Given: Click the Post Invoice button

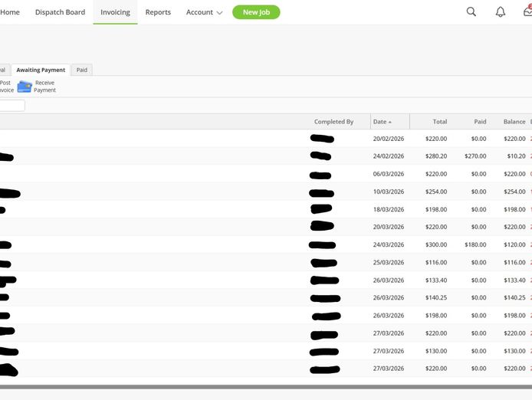Looking at the screenshot, I should (x=5, y=87).
